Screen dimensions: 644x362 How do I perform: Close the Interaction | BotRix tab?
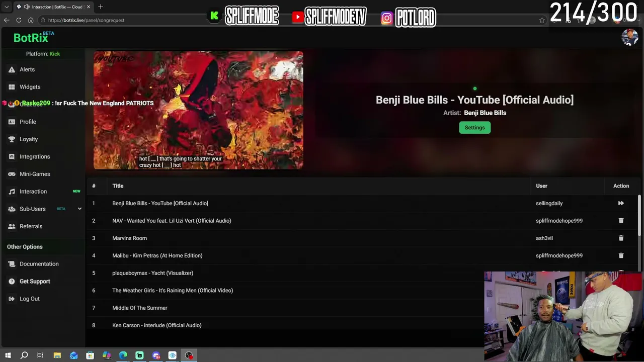(x=89, y=7)
